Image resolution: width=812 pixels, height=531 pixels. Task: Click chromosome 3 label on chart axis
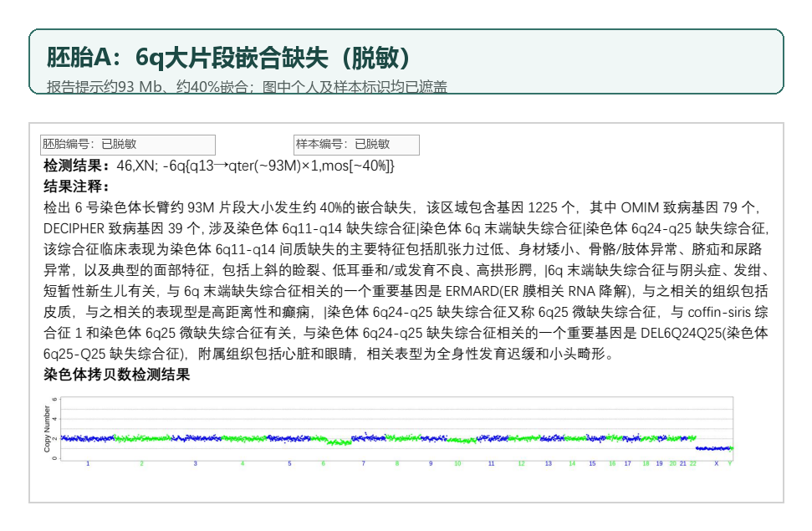pyautogui.click(x=195, y=463)
